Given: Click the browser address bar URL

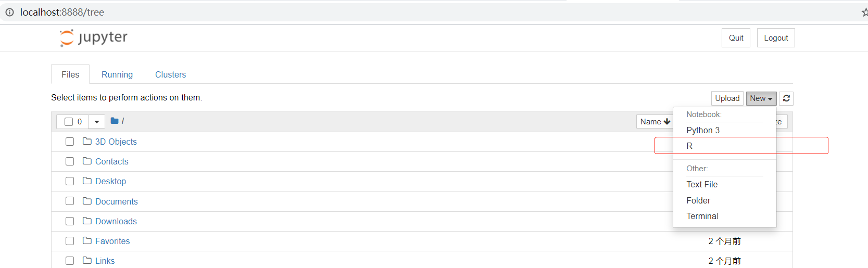Looking at the screenshot, I should pos(62,12).
